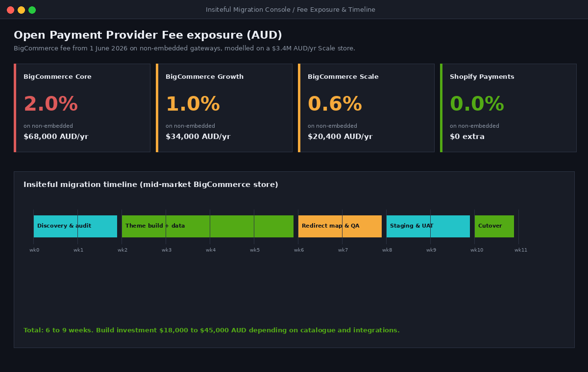Click the 0.6% fee value

[x=335, y=104]
